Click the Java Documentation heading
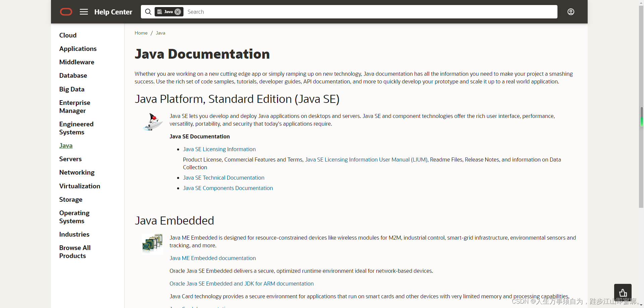 [202, 54]
